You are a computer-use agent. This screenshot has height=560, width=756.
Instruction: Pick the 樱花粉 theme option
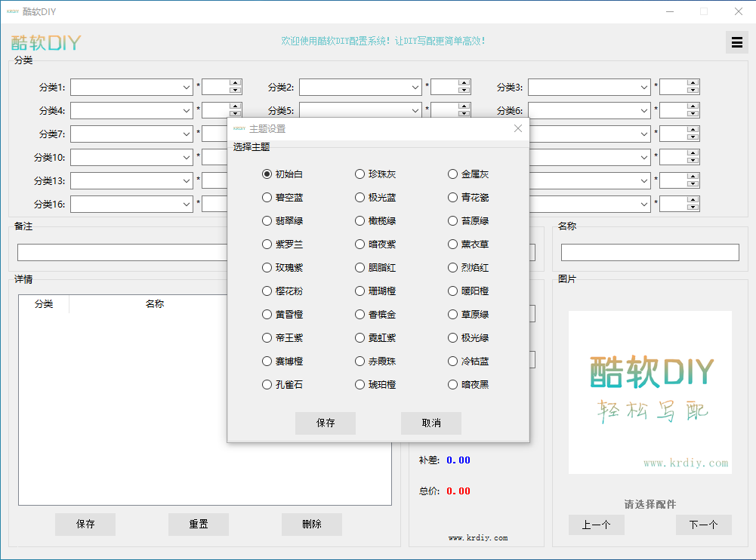coord(267,291)
